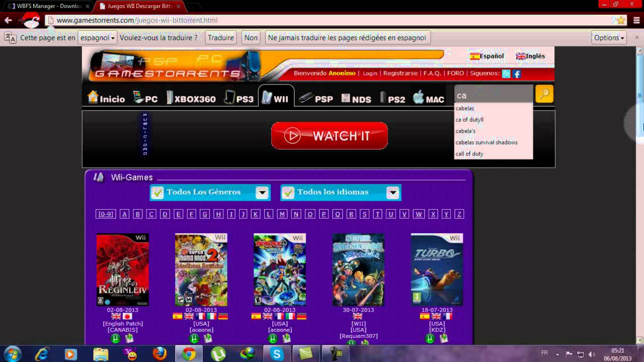Open PC games navigation tab
This screenshot has height=362, width=644.
pyautogui.click(x=145, y=98)
